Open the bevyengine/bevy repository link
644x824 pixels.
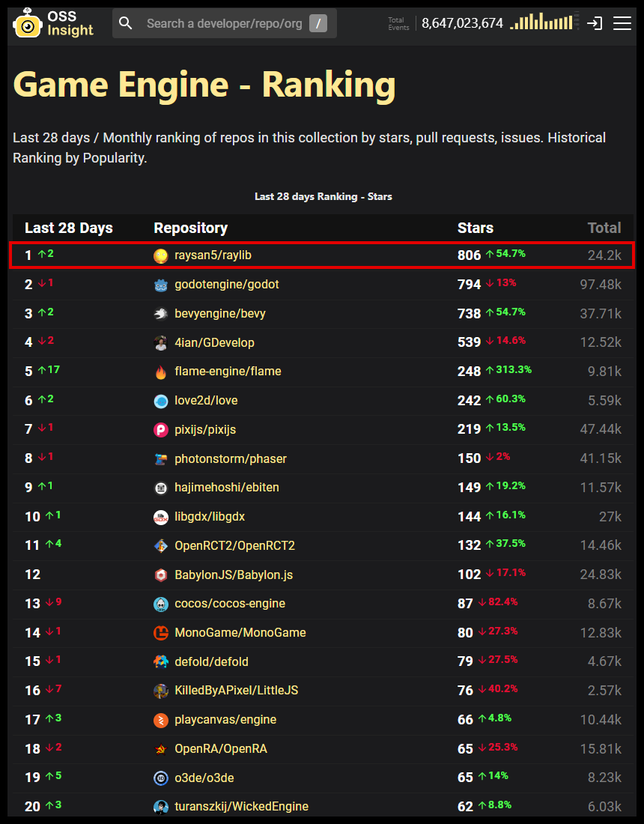coord(220,314)
